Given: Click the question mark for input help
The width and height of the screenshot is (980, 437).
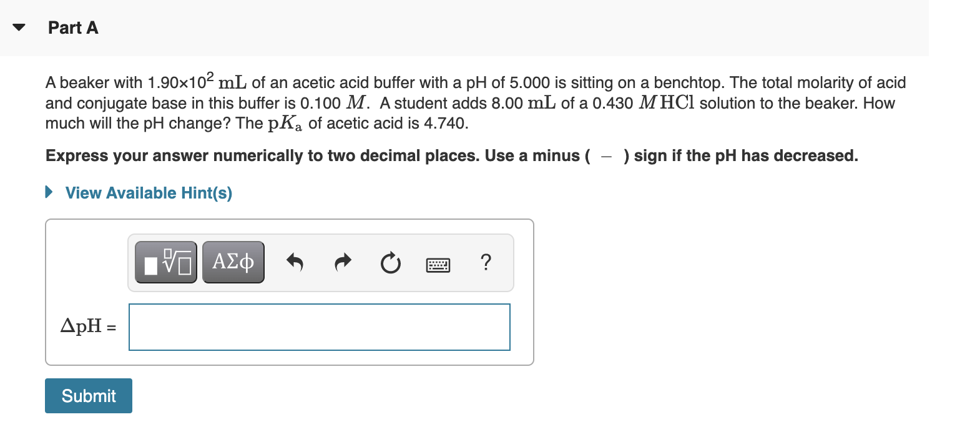Looking at the screenshot, I should (x=486, y=263).
